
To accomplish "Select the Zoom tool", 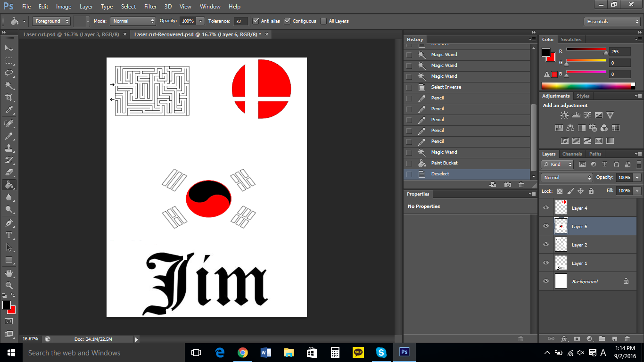I will tap(9, 285).
